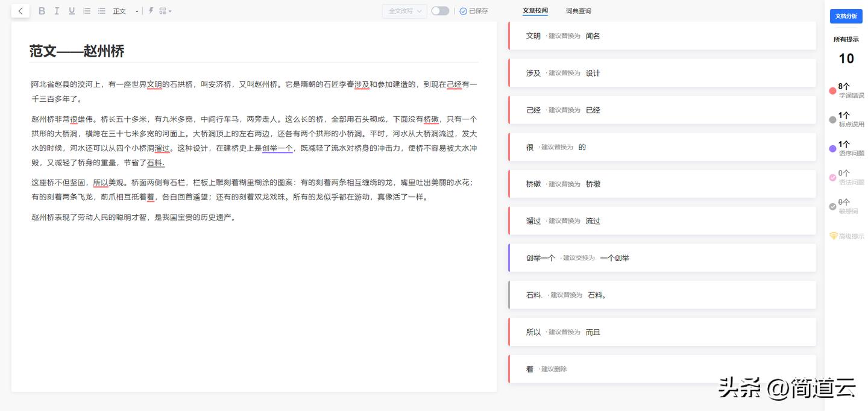Viewport: 868px width, 411px height.
Task: Click the 已保存 save status button
Action: click(474, 10)
